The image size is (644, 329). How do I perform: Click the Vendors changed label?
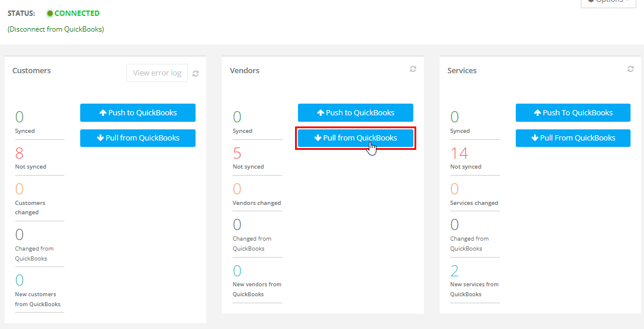coord(256,203)
